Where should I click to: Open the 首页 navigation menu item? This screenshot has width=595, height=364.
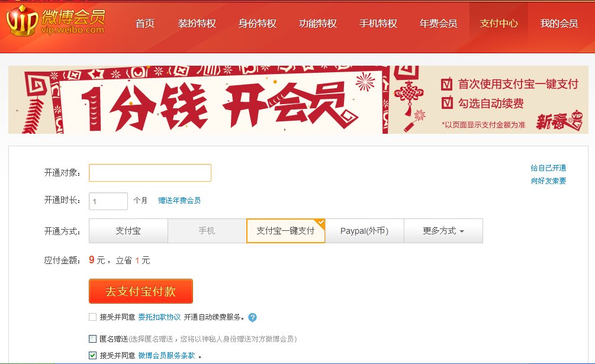[145, 22]
